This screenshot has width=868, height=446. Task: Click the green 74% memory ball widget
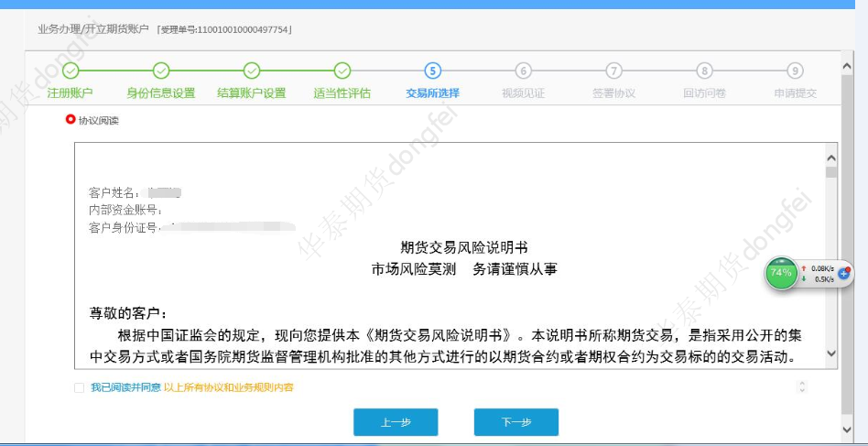(x=781, y=273)
